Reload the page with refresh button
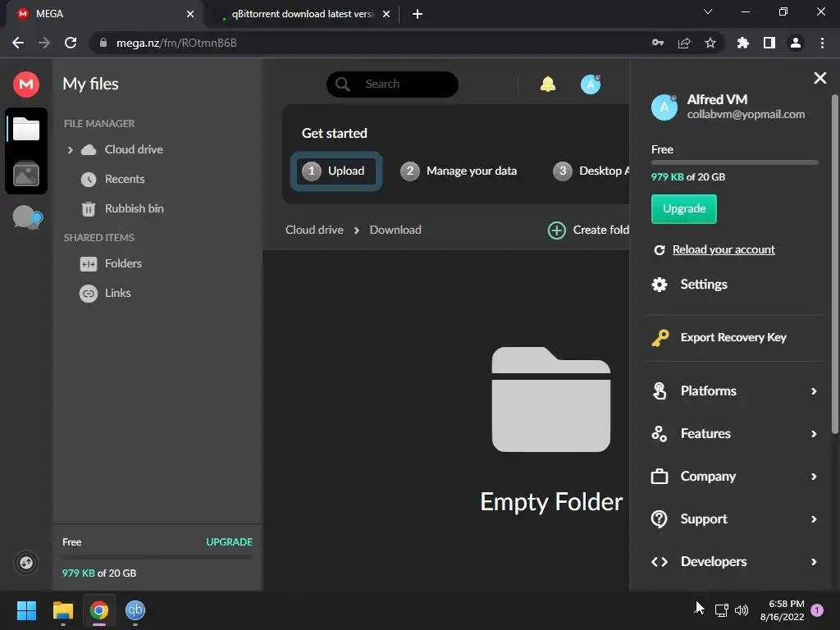This screenshot has width=840, height=630. coord(71,43)
